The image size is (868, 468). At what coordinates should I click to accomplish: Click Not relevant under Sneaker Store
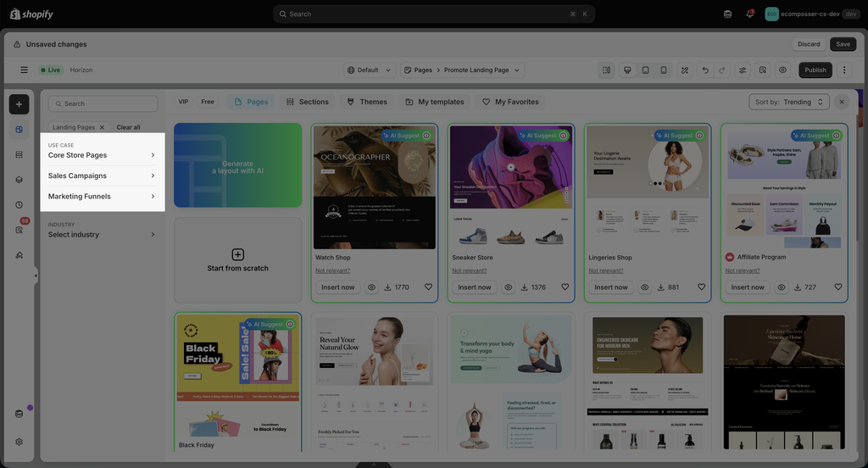470,270
